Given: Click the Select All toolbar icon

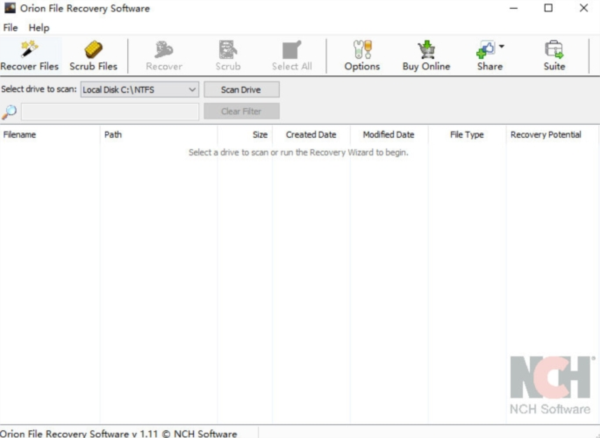Looking at the screenshot, I should pyautogui.click(x=292, y=50).
